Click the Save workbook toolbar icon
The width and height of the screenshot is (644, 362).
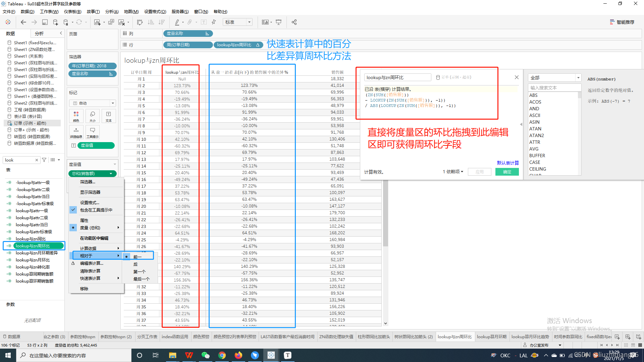(x=45, y=22)
